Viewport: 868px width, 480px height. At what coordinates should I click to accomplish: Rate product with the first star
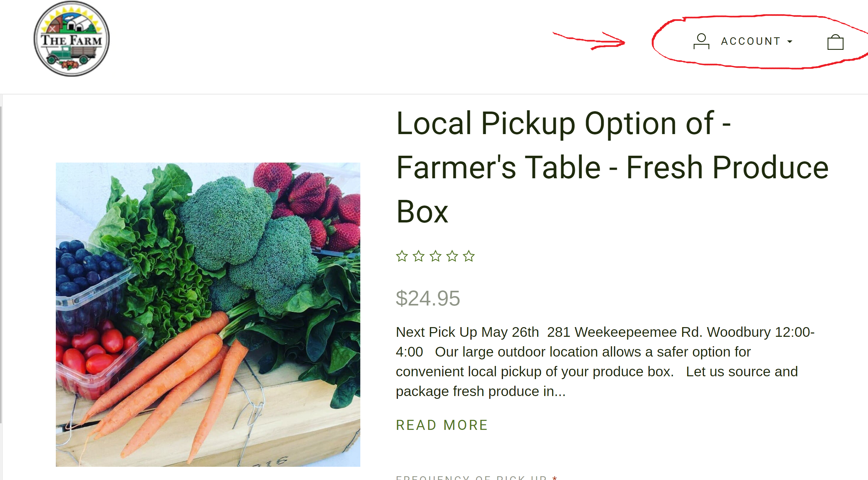click(x=402, y=256)
